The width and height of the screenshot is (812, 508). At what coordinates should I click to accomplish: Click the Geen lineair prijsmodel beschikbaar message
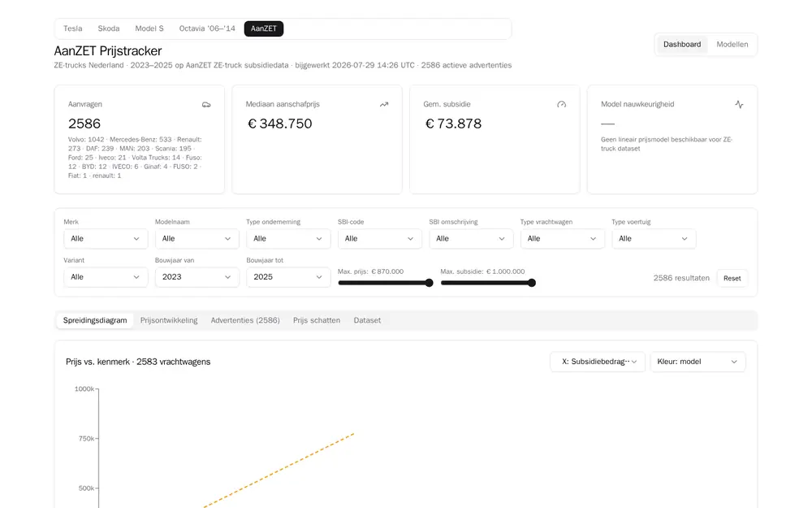[667, 144]
